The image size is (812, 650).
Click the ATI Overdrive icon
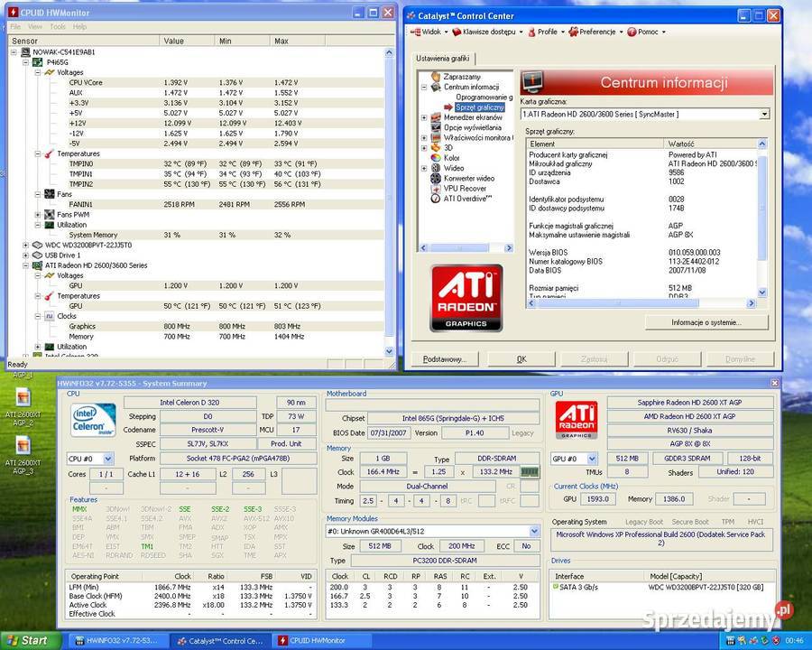click(x=436, y=199)
